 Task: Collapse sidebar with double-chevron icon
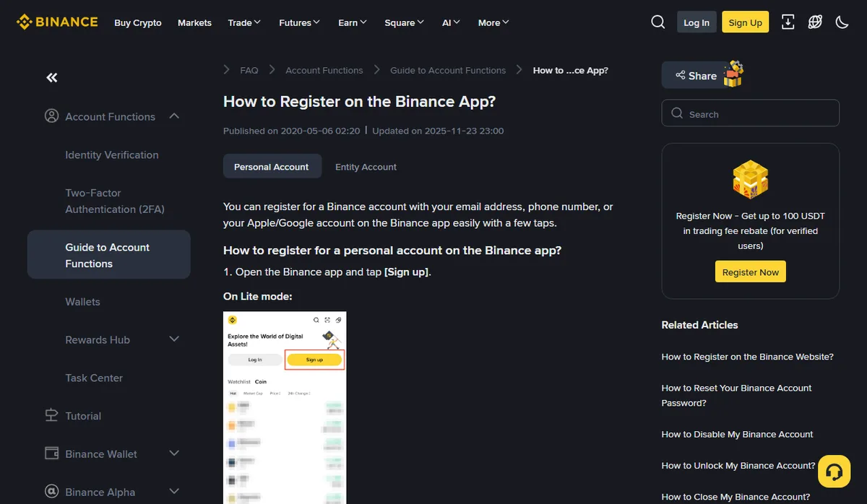(51, 77)
